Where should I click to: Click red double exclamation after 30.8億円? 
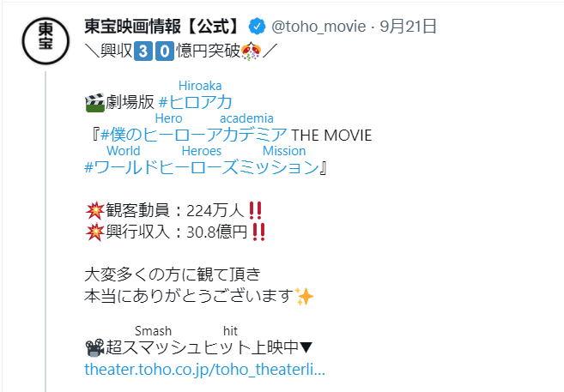click(x=258, y=232)
